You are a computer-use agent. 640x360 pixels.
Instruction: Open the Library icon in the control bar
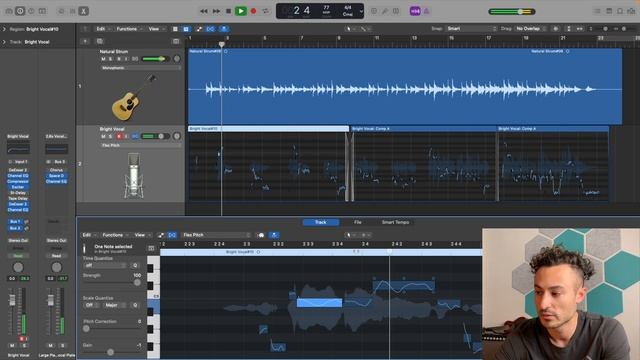tap(9, 11)
